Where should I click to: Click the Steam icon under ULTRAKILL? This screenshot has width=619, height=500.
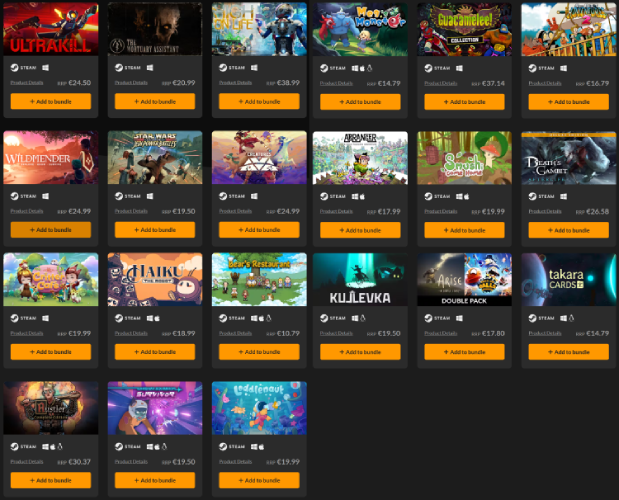pyautogui.click(x=14, y=67)
